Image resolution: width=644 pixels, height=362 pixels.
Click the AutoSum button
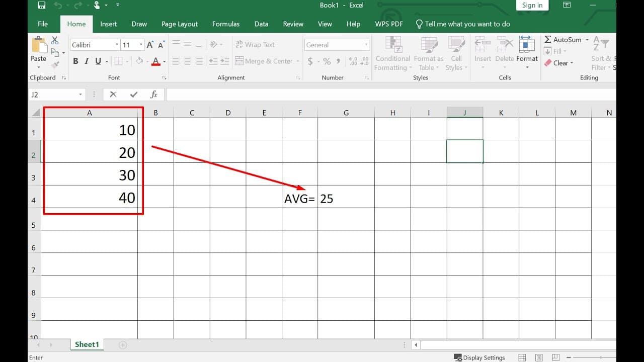click(x=562, y=40)
